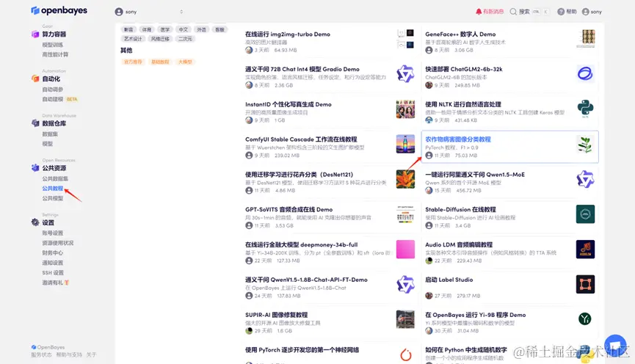Click the SUPIR-AI tutorial thumbnail
The image size is (635, 364).
pos(405,319)
